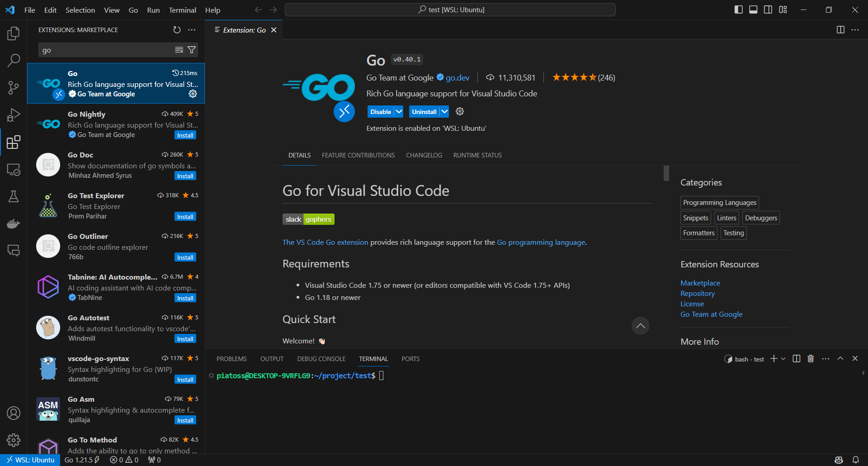
Task: Select the Programming Languages category
Action: 720,203
